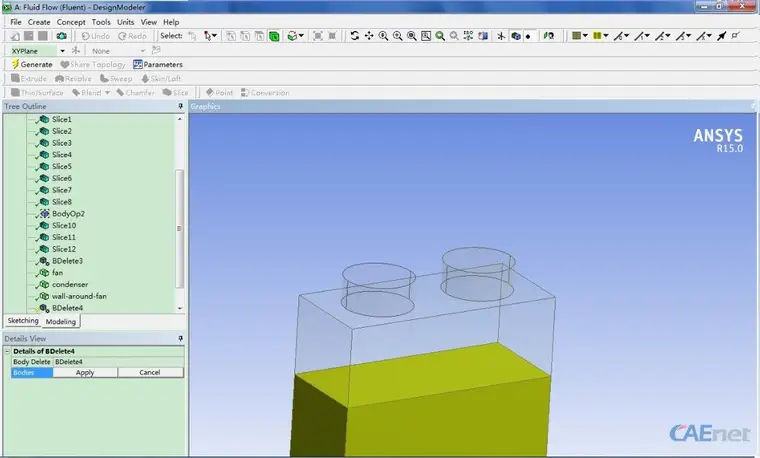Toggle the Faces selection filter
This screenshot has width=760, height=458.
click(x=260, y=36)
